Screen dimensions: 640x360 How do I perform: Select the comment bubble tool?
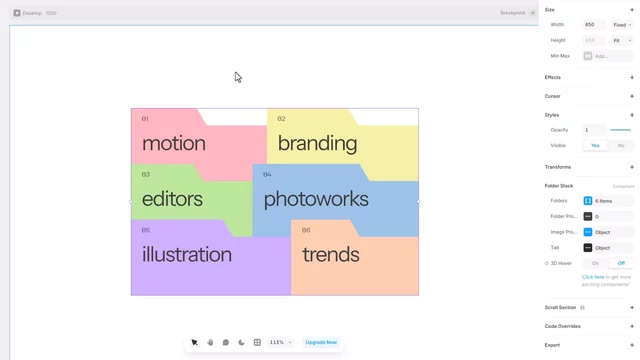pos(226,342)
